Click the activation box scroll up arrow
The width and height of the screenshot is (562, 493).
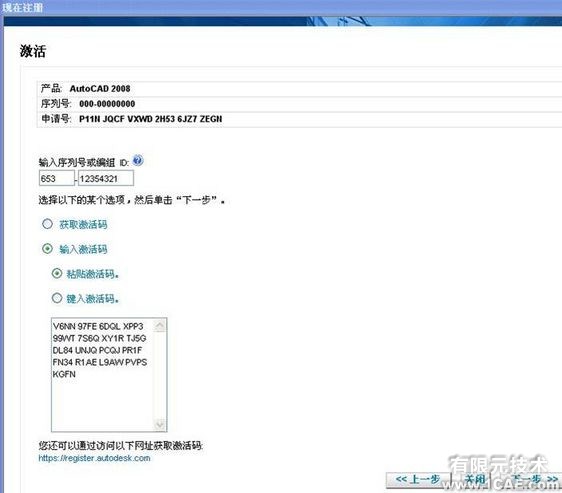coord(159,326)
